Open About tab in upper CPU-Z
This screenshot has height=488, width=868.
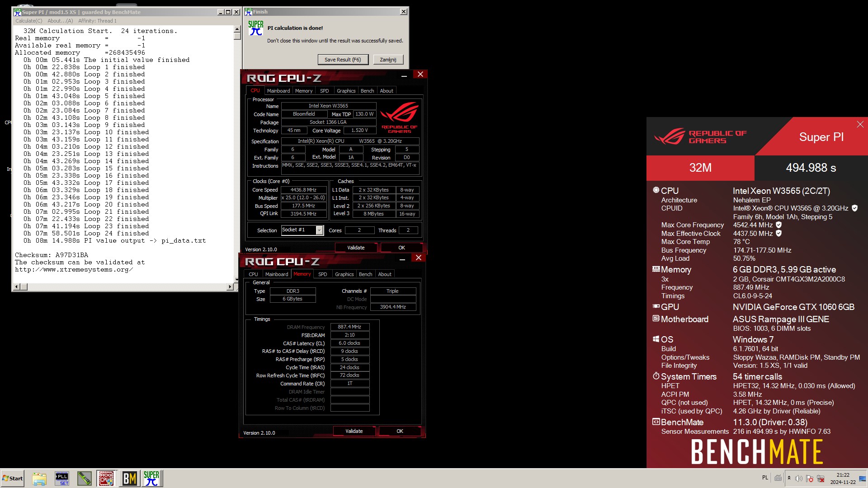coord(387,91)
